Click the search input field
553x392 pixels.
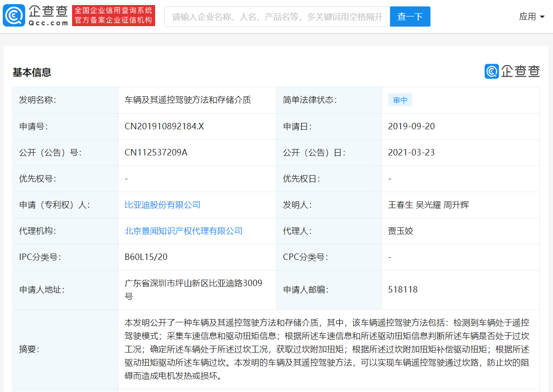click(x=275, y=16)
